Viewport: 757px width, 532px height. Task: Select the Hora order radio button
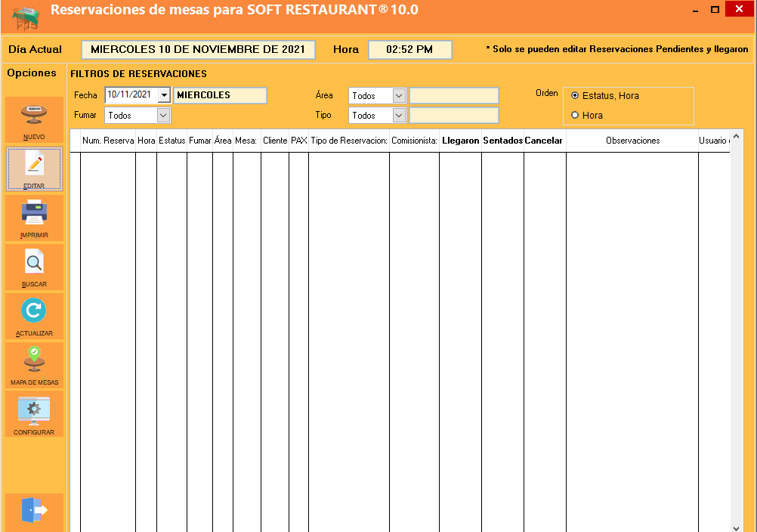tap(575, 115)
